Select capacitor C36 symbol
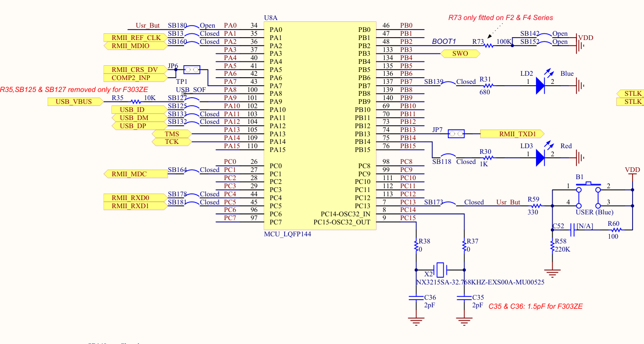This screenshot has height=344, width=644. pos(416,297)
